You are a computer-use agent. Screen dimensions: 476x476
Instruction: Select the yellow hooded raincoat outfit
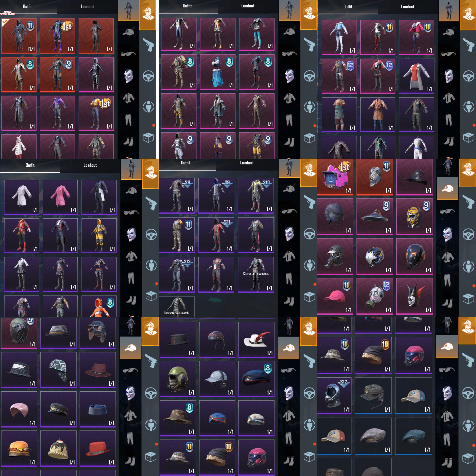click(x=99, y=236)
